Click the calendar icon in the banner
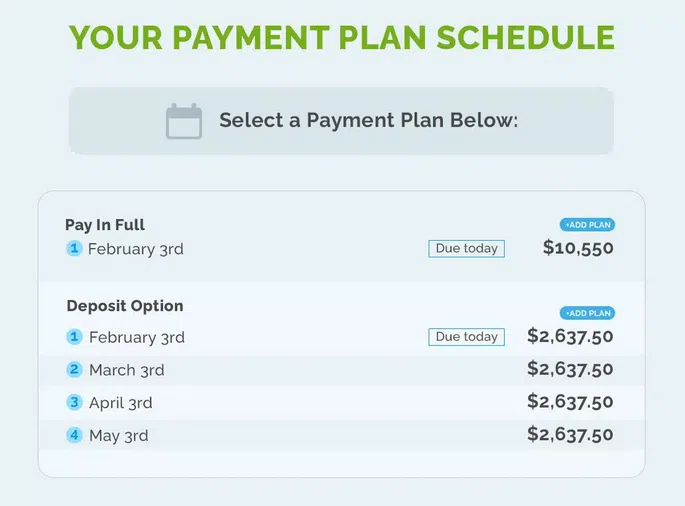Screen dimensions: 685x506 184,121
